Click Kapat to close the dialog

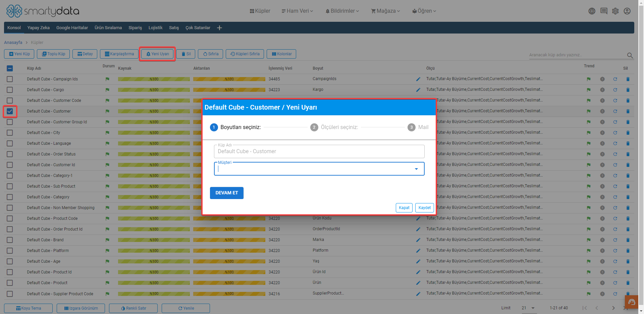click(x=404, y=208)
